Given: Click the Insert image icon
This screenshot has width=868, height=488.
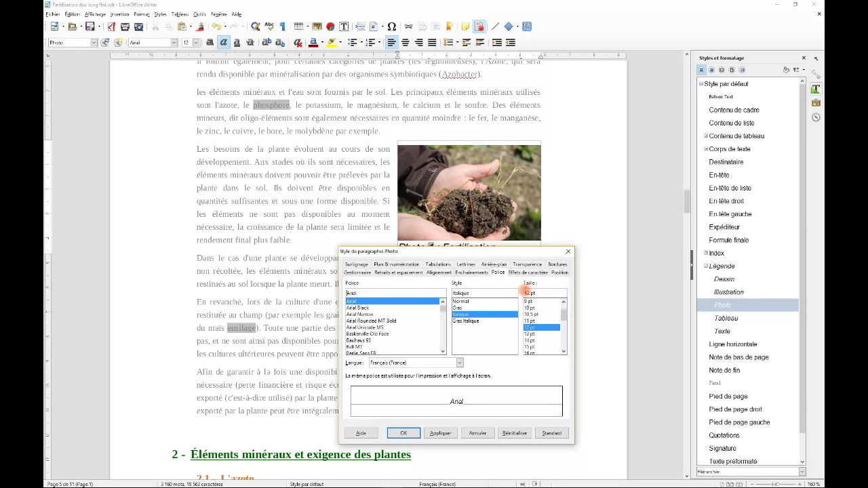Looking at the screenshot, I should coord(317,26).
